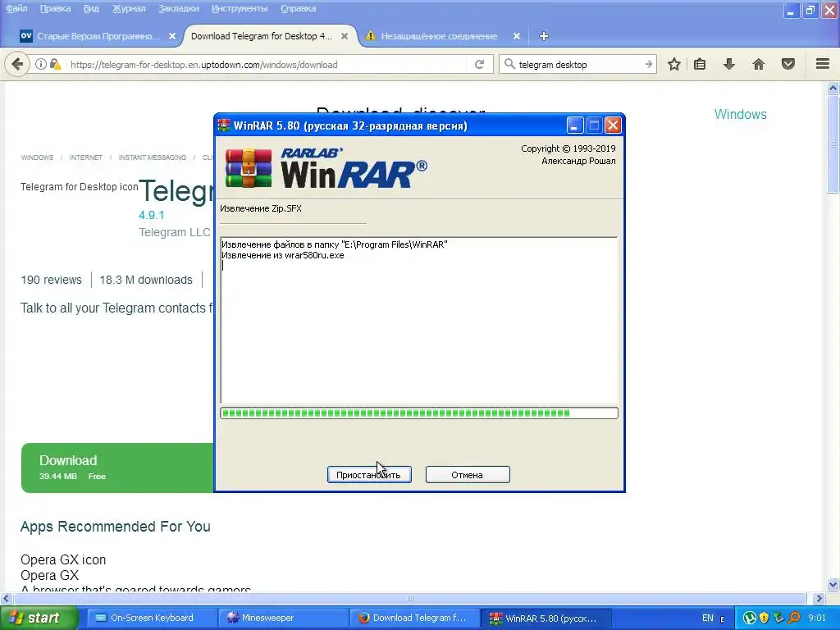Open On-Screen Keyboard from taskbar
This screenshot has width=840, height=630.
click(151, 618)
